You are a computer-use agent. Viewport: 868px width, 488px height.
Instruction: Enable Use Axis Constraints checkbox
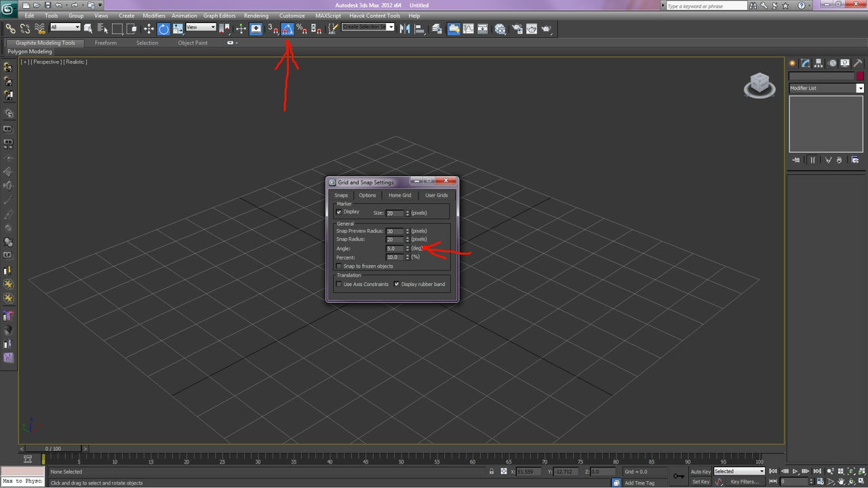339,285
